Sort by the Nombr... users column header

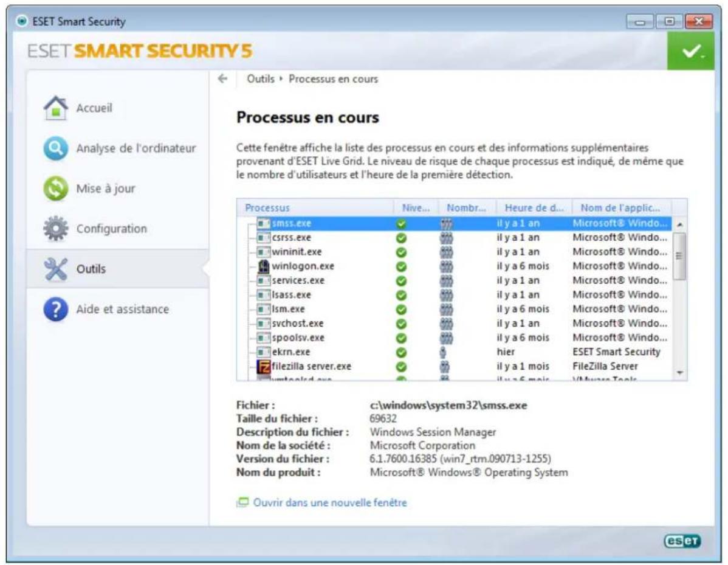tap(467, 207)
